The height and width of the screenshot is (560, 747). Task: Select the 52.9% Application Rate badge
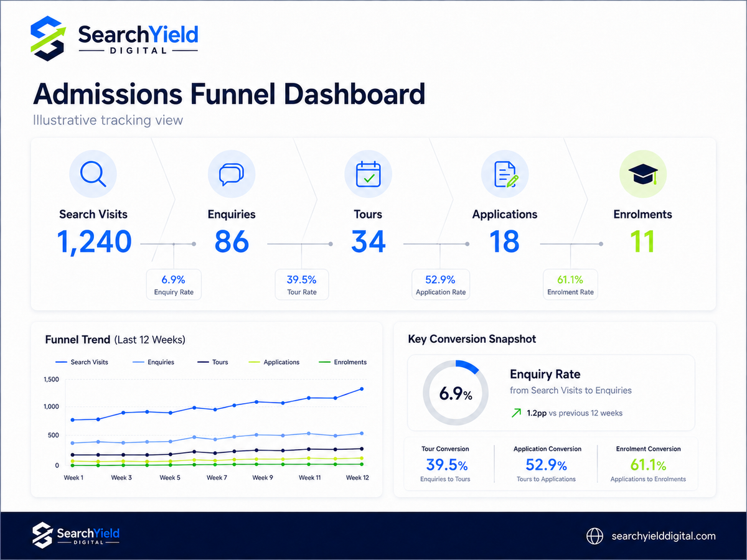[x=441, y=285]
